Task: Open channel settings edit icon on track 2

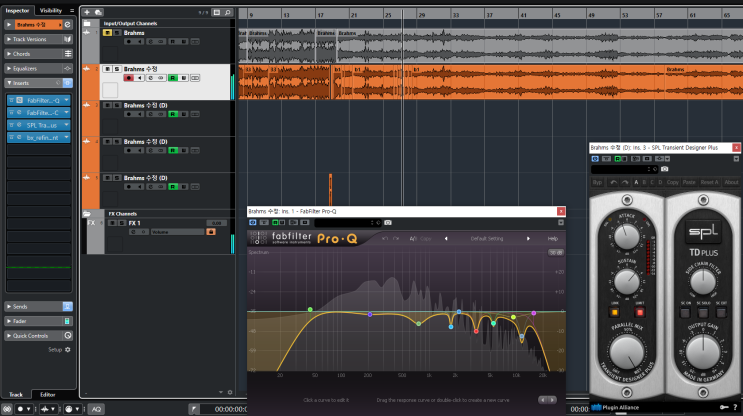Action: (x=151, y=78)
